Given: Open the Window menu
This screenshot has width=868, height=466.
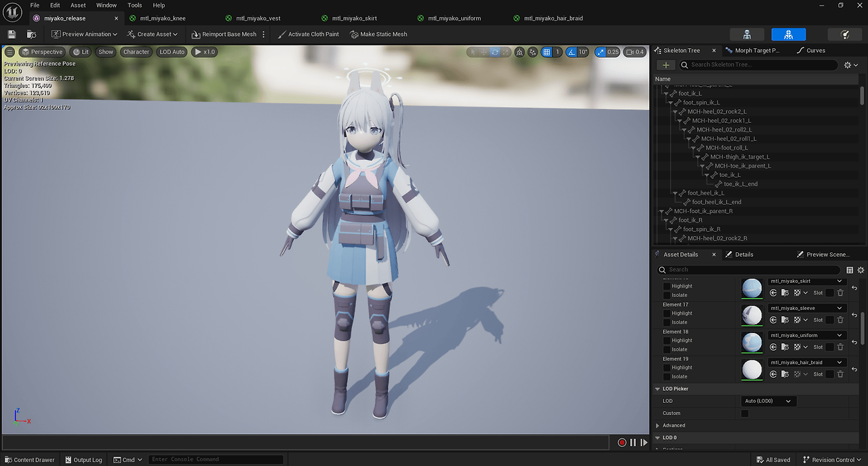Looking at the screenshot, I should (x=106, y=5).
